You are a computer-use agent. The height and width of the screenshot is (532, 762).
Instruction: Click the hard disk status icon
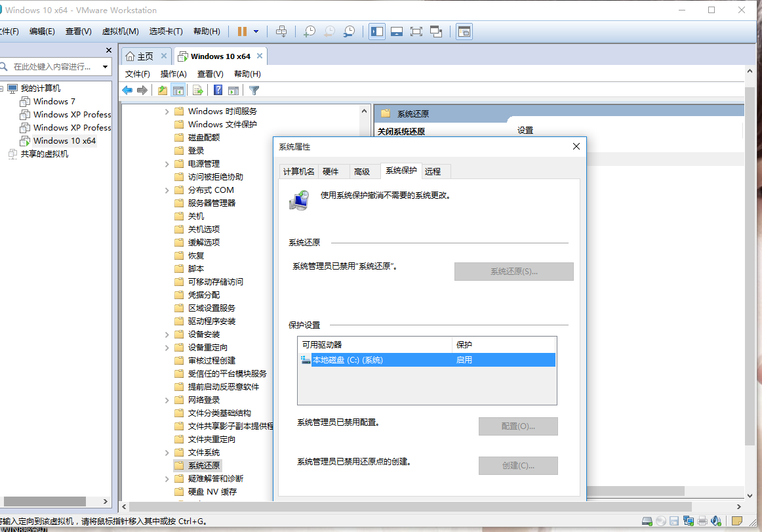(647, 522)
